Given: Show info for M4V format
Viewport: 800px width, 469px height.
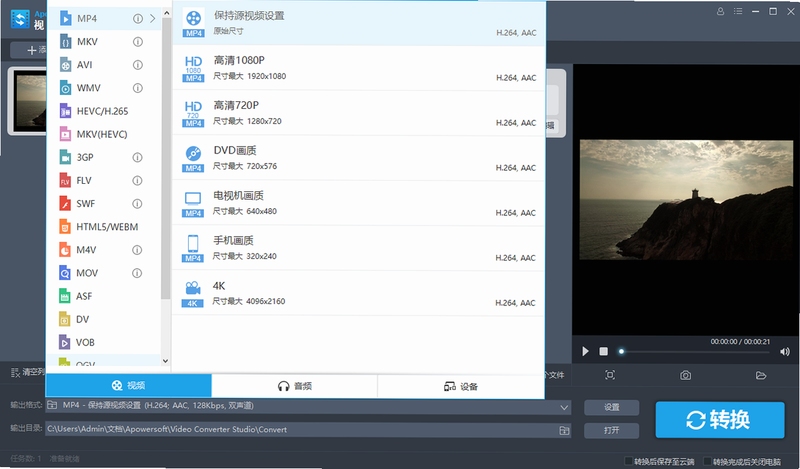Looking at the screenshot, I should [x=137, y=250].
